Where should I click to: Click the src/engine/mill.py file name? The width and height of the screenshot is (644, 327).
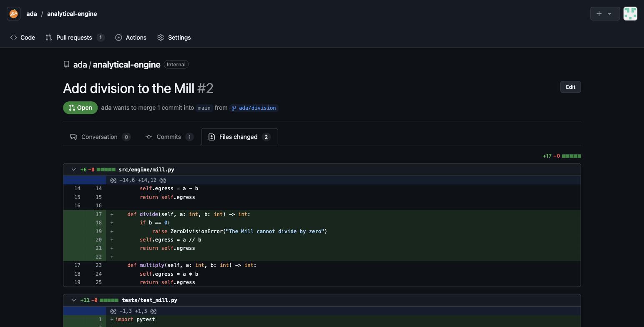point(146,170)
